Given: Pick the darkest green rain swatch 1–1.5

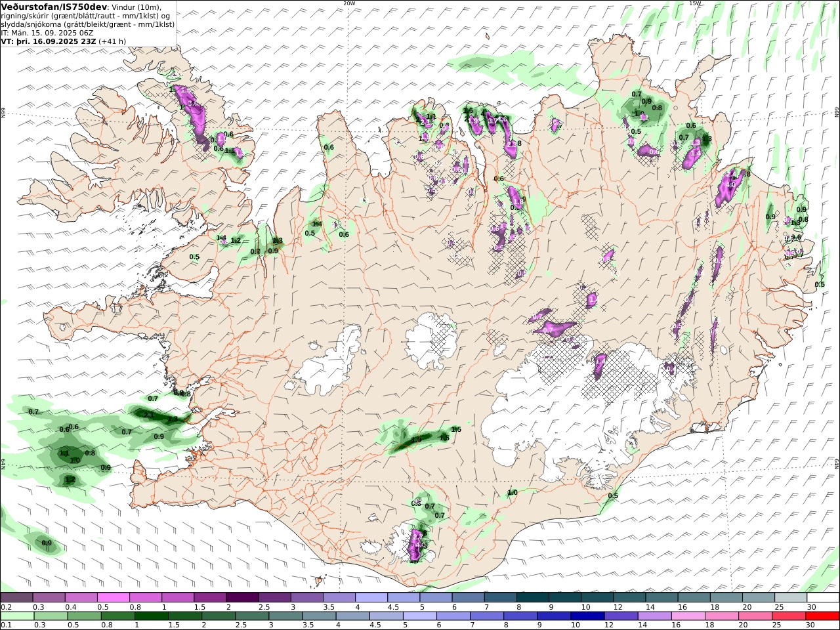Looking at the screenshot, I should pyautogui.click(x=151, y=616).
